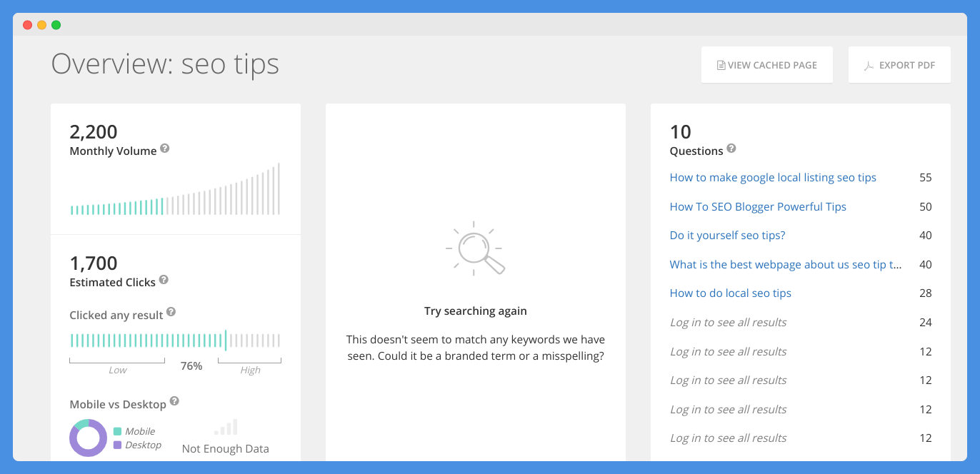
Task: Click the VIEW CACHED PAGE button label
Action: coord(772,65)
